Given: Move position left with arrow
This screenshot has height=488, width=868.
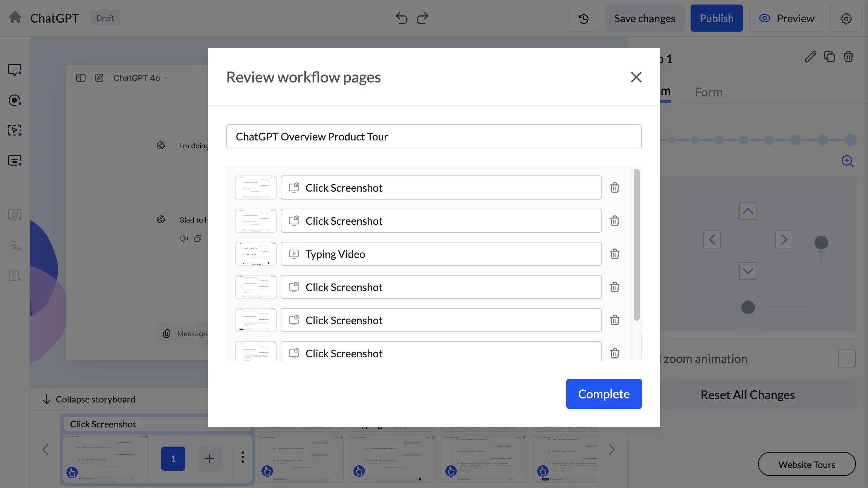Looking at the screenshot, I should (712, 239).
